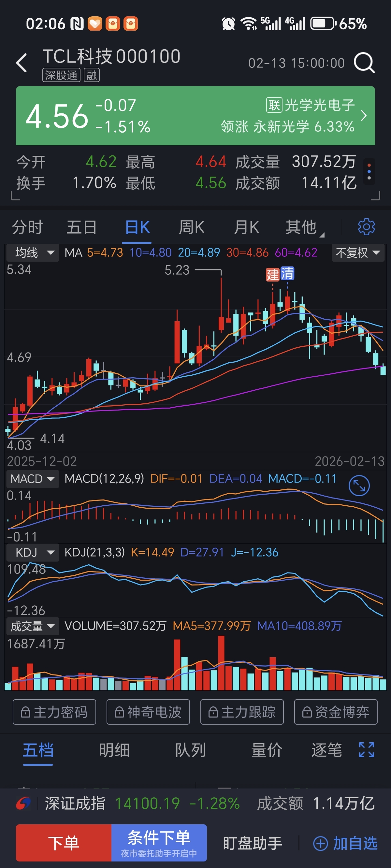Tap the TCL科技 000100 stock title
The height and width of the screenshot is (868, 391).
coord(111,56)
